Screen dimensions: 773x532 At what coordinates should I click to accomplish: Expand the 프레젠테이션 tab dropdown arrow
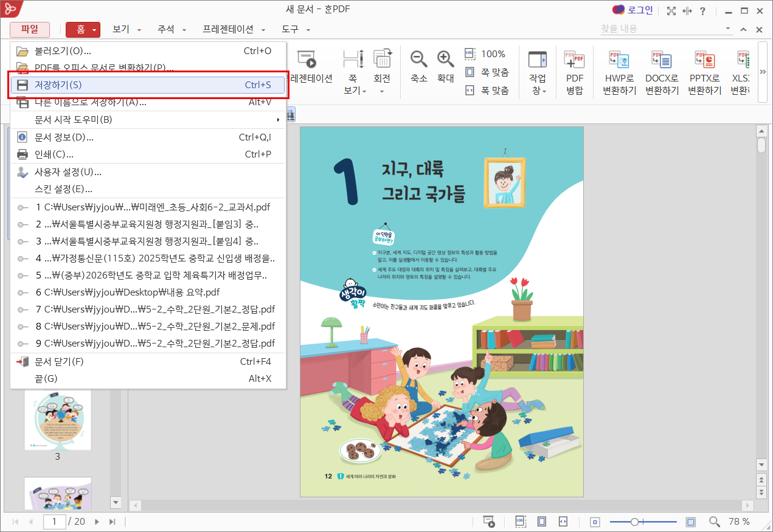(x=263, y=30)
